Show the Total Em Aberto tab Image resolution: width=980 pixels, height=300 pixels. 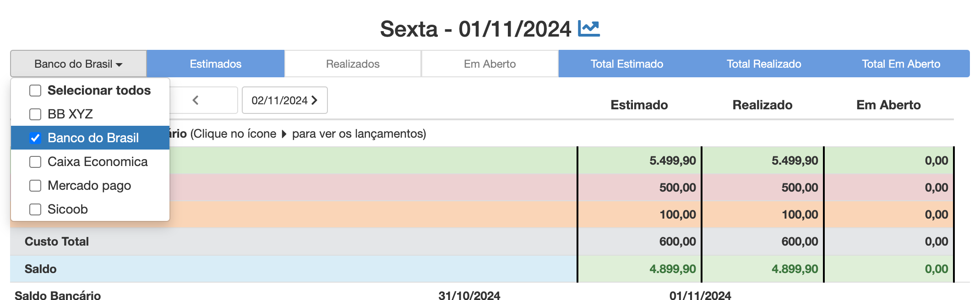coord(901,64)
